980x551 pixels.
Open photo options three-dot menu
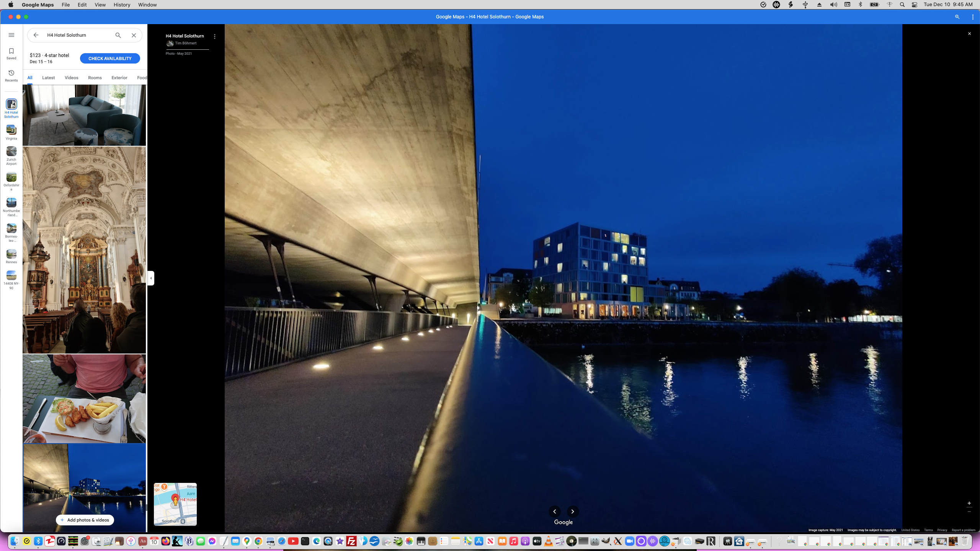click(x=214, y=36)
